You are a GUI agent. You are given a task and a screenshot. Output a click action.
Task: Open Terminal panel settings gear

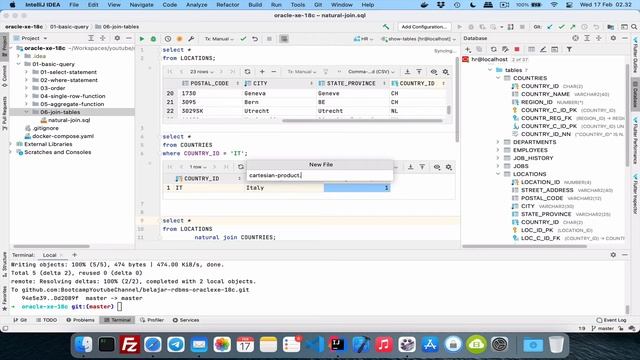coord(613,255)
